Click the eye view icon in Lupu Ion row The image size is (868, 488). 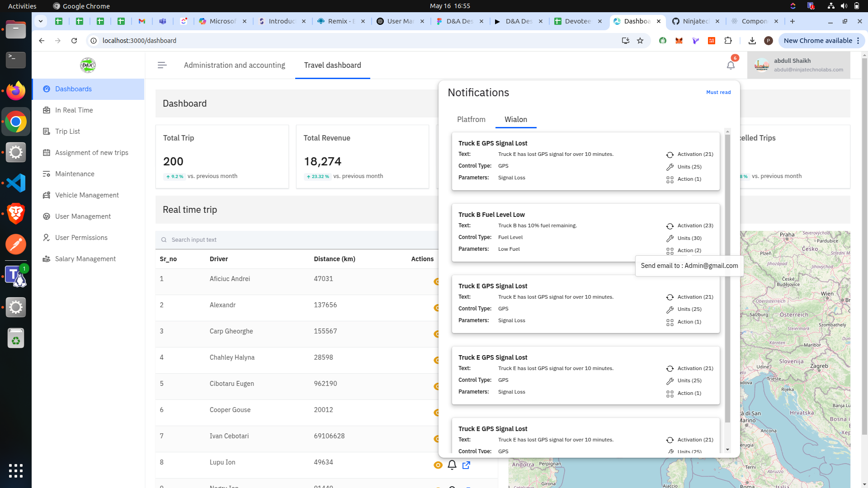pos(438,465)
